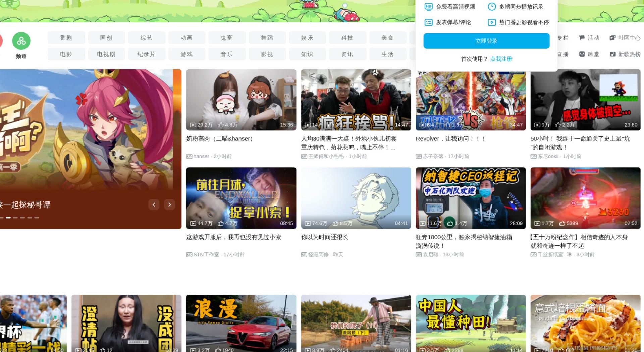Click title 你以为时间还很长

tap(325, 237)
